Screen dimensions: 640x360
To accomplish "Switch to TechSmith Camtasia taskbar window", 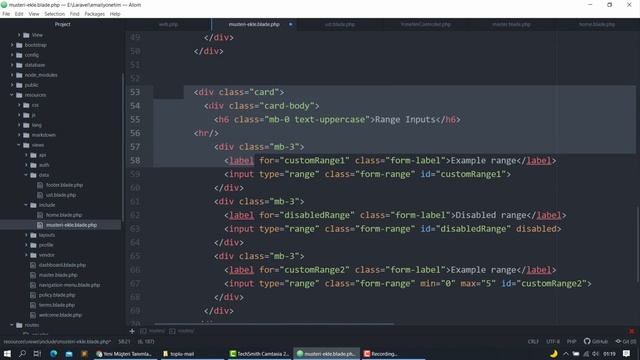I will 259,354.
